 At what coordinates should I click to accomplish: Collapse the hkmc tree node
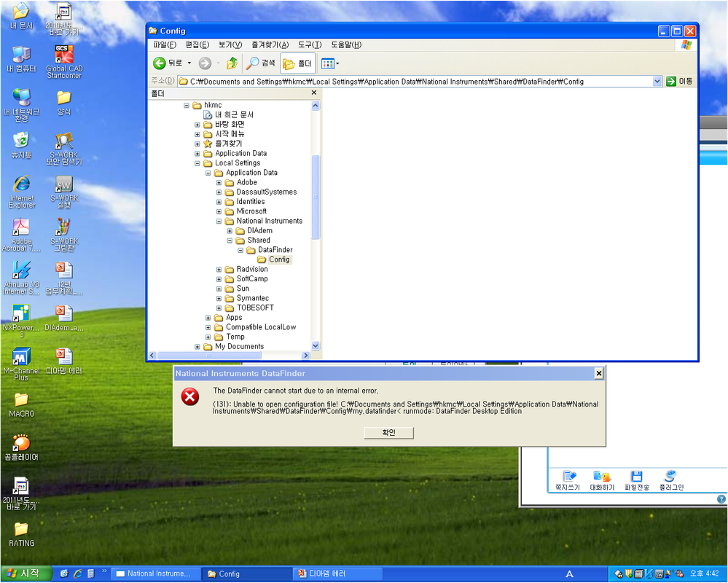click(186, 106)
